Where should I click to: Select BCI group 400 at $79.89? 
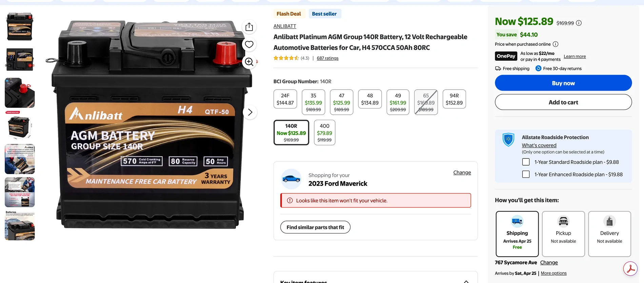(x=325, y=132)
